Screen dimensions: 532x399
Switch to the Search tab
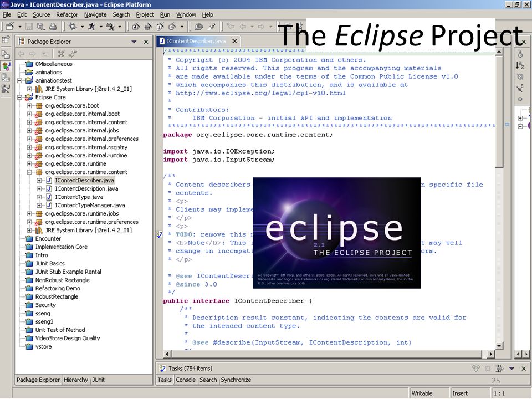click(x=208, y=380)
